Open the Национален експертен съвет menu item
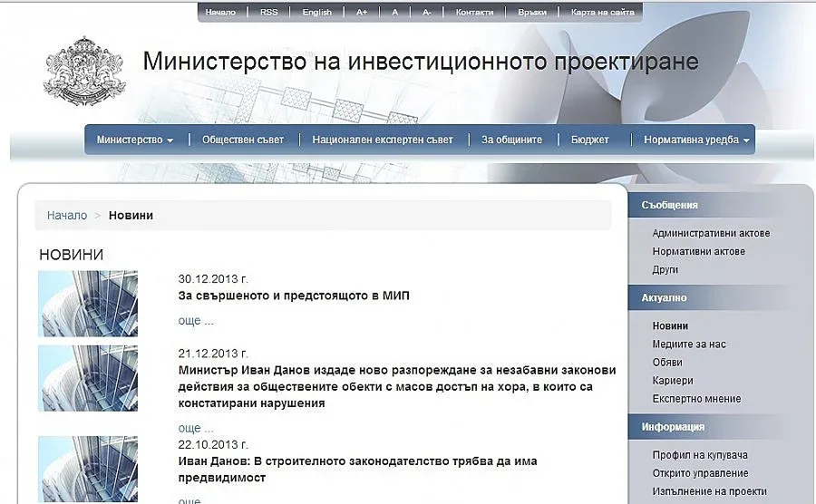 383,141
